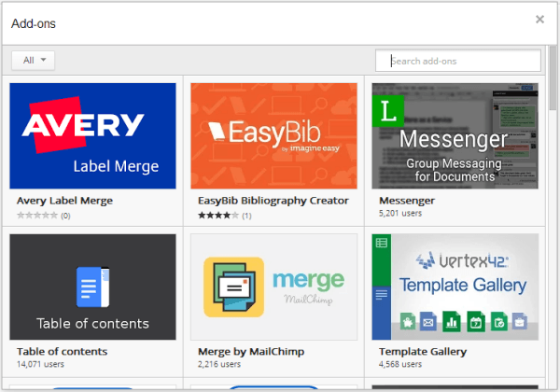Screen dimensions: 560x392
Task: Open the EasyBib banner image
Action: (273, 135)
